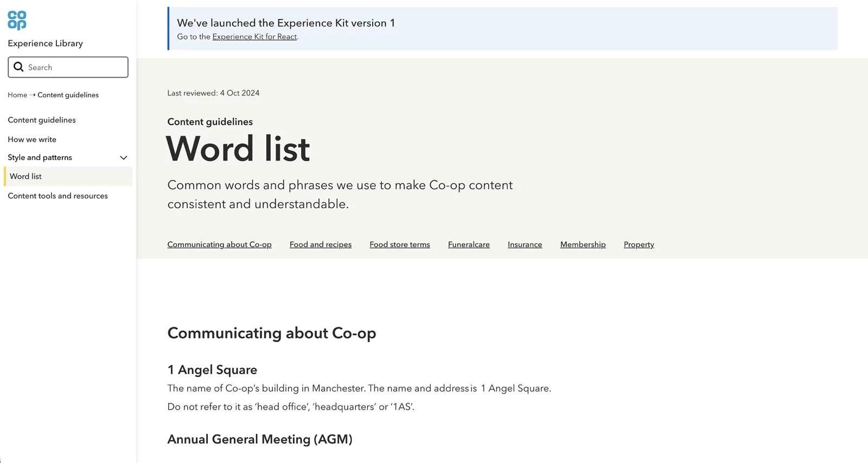Click the 'We've launched the Experience Kit' banner title
Screen dimensions: 868x463
pos(286,23)
